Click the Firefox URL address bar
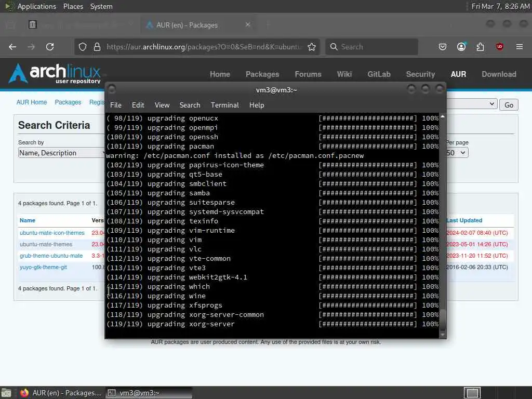This screenshot has width=532, height=399. pos(204,47)
